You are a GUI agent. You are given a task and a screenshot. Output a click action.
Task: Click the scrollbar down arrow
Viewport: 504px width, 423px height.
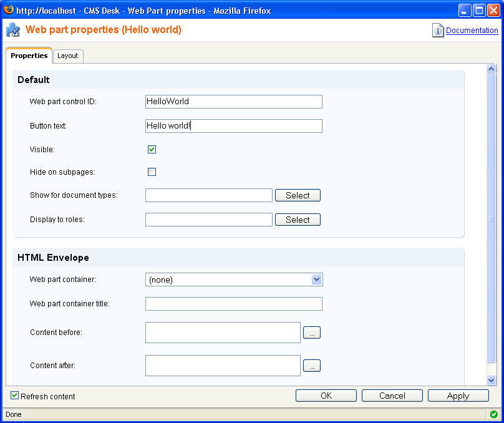pos(491,380)
